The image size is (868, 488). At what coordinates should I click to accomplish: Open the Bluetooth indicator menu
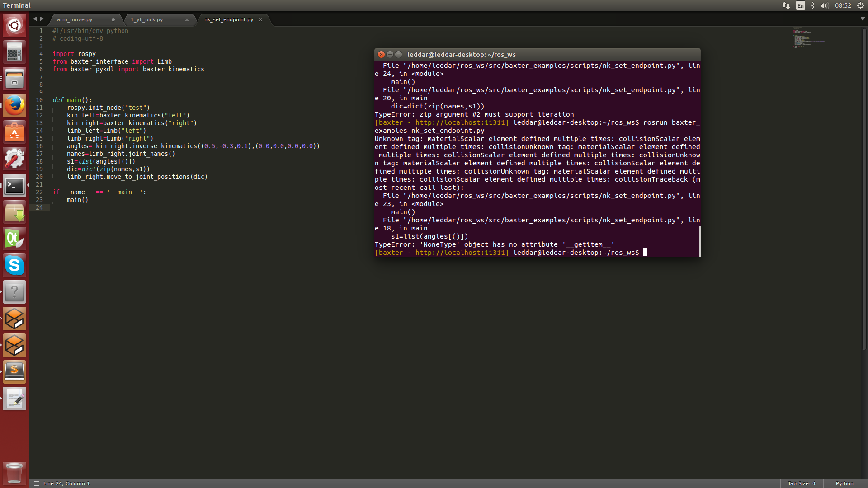tap(812, 5)
